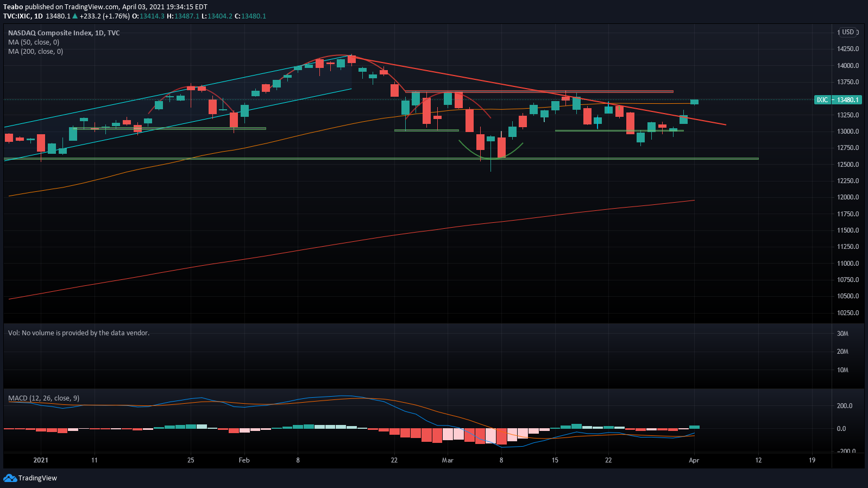The width and height of the screenshot is (868, 488).
Task: Click the 0.0 MACD axis label
Action: click(841, 429)
